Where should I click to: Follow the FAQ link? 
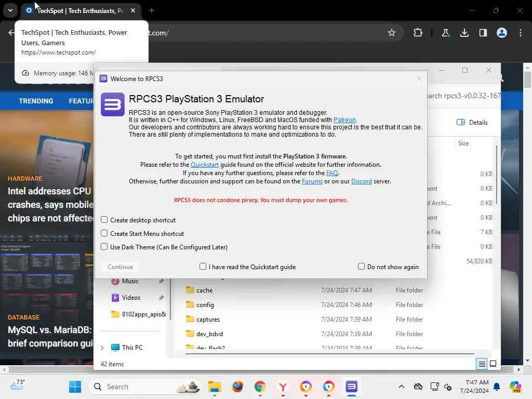coord(332,173)
